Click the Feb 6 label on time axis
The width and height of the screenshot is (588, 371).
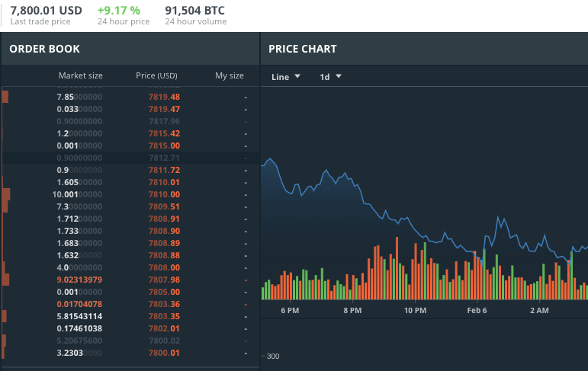pyautogui.click(x=477, y=311)
